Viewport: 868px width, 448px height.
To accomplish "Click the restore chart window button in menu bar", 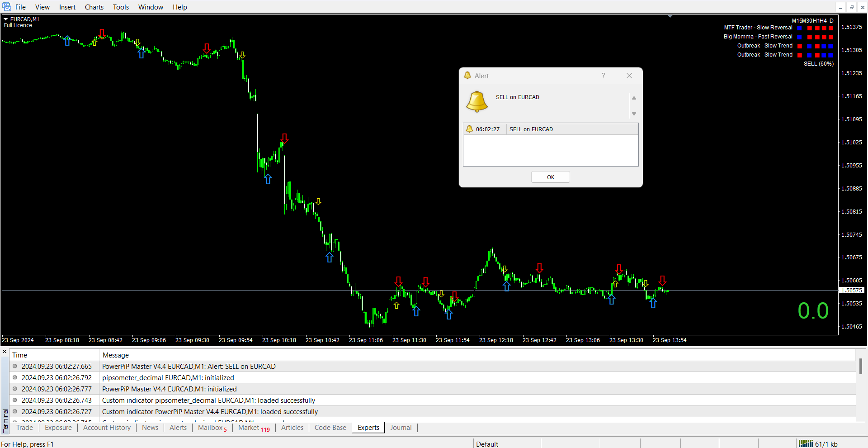I will point(851,7).
